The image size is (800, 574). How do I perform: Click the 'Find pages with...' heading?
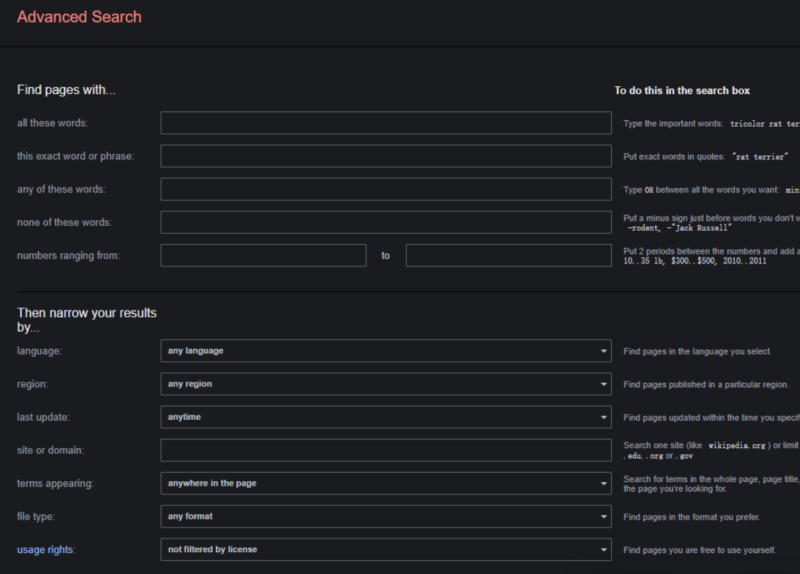pyautogui.click(x=66, y=90)
